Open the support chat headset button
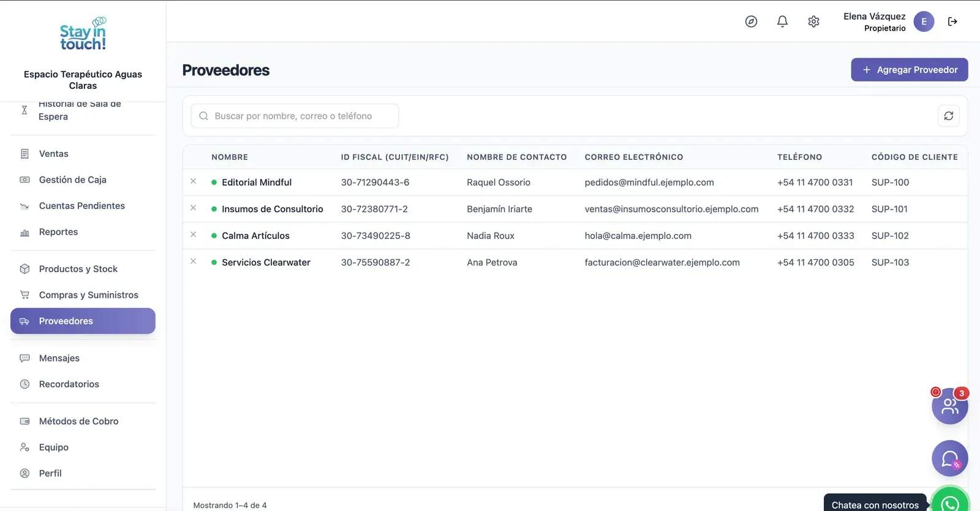This screenshot has width=980, height=511. [x=950, y=458]
